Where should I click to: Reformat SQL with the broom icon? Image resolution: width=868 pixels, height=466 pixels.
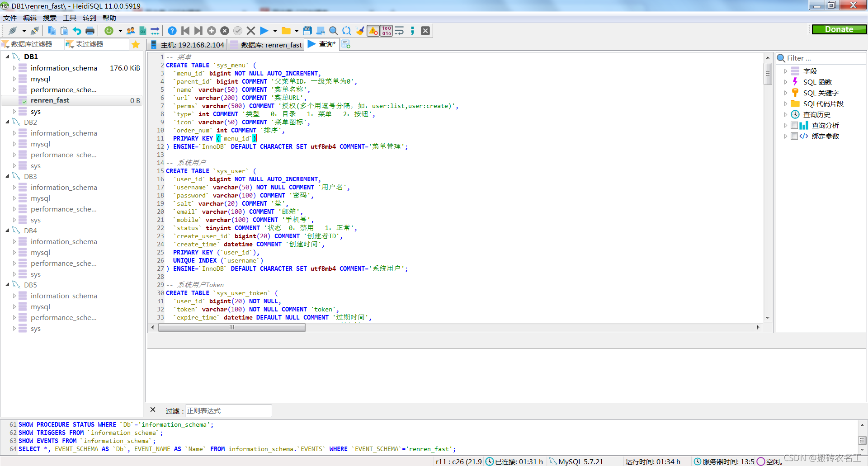click(360, 31)
